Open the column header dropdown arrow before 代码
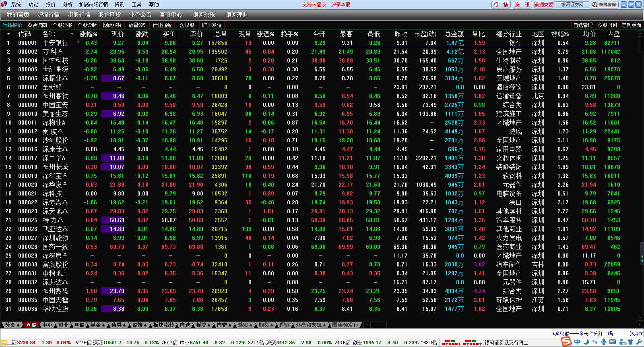The height and width of the screenshot is (347, 644). coord(8,34)
